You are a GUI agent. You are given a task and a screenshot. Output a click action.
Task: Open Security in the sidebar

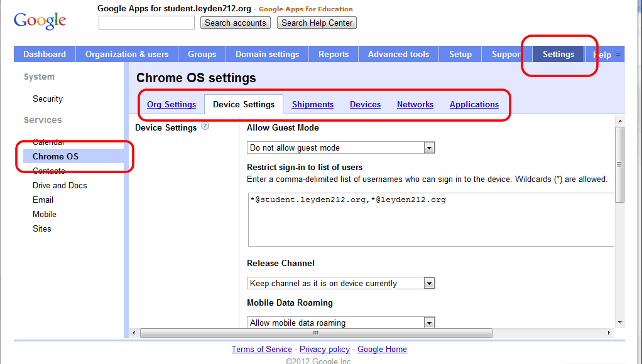[48, 99]
